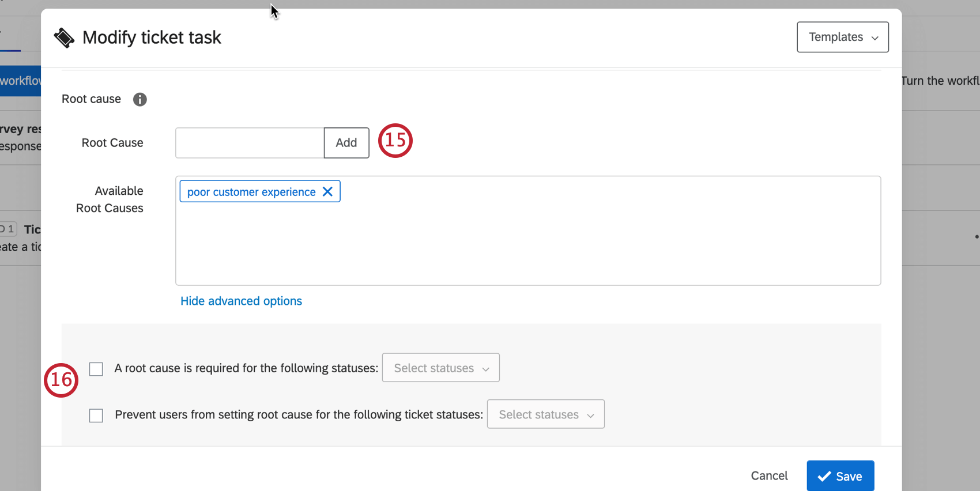Enable root cause required for statuses checkbox
Viewport: 980px width, 491px height.
(x=96, y=369)
